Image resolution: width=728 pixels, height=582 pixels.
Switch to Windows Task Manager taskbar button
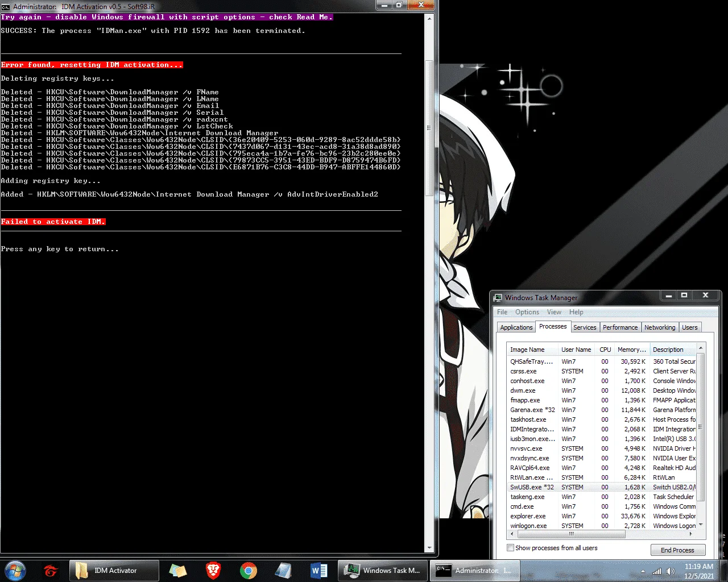[382, 570]
